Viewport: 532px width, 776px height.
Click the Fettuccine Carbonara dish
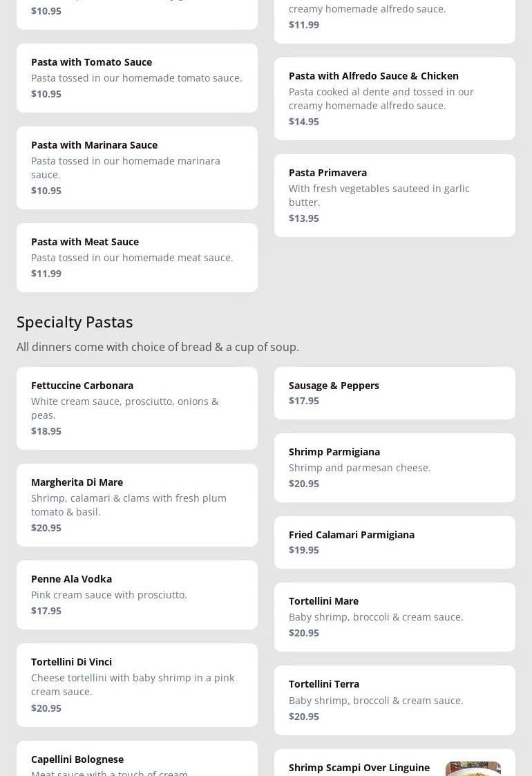pos(137,408)
